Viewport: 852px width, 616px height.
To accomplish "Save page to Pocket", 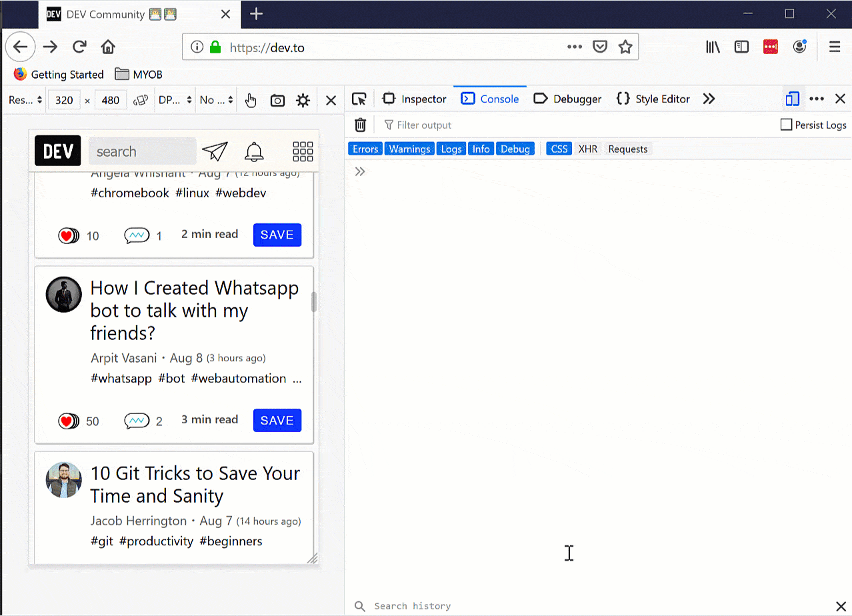I will click(x=600, y=47).
